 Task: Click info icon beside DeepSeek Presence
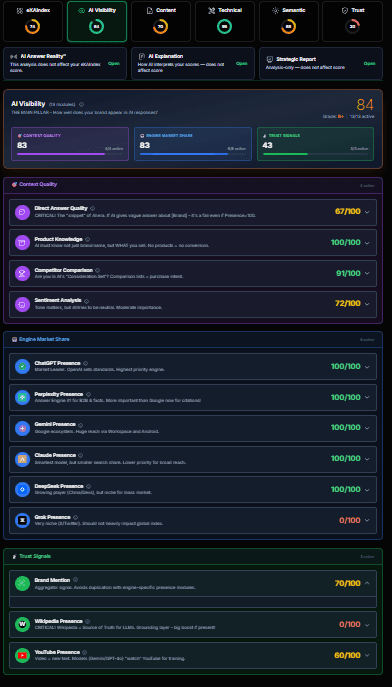click(x=88, y=486)
